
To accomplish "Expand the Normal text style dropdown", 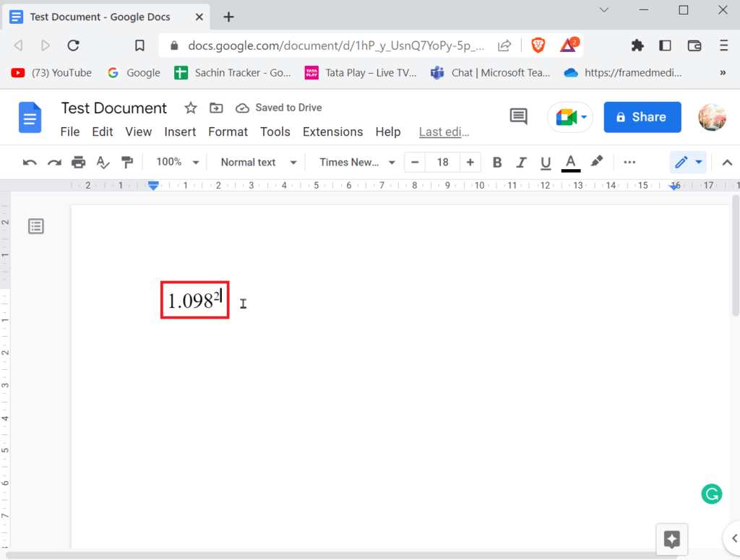I will click(258, 163).
